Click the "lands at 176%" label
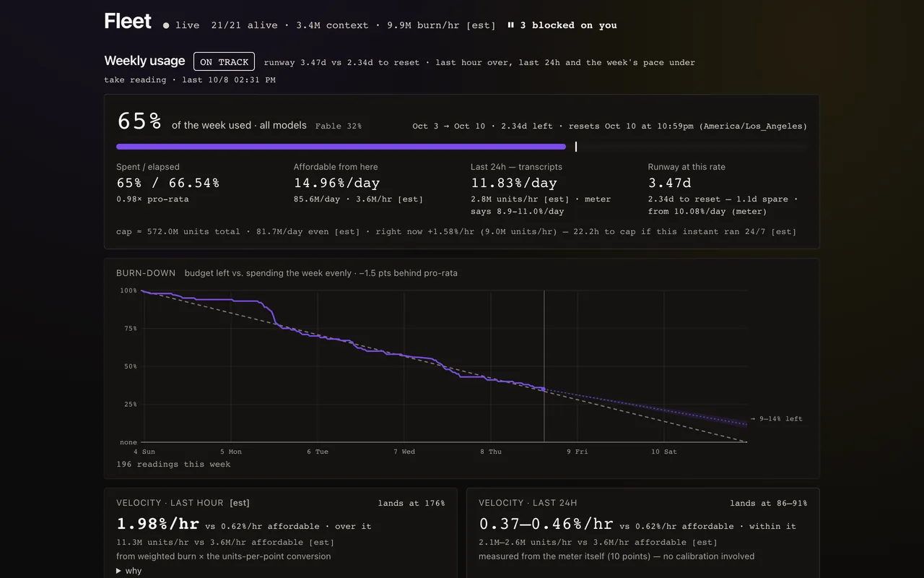924x578 pixels. [x=411, y=504]
